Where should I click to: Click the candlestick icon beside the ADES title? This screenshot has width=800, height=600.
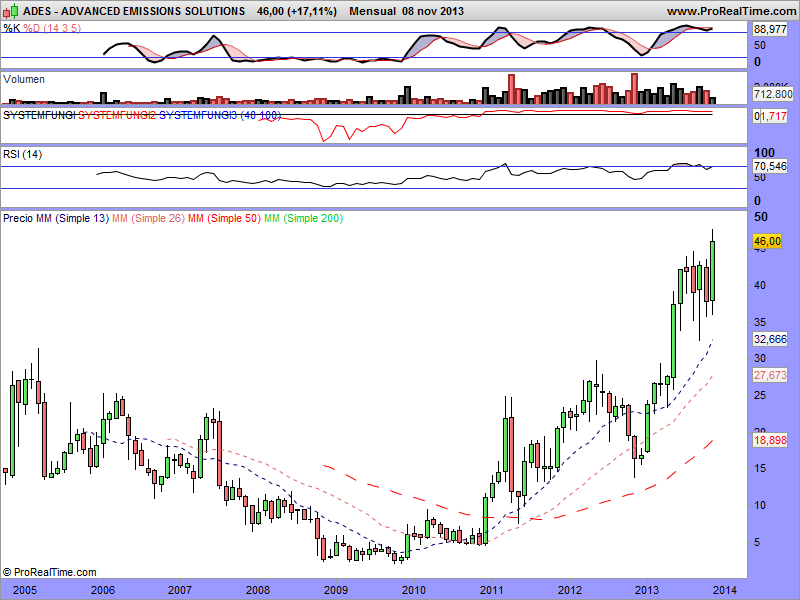click(x=10, y=10)
